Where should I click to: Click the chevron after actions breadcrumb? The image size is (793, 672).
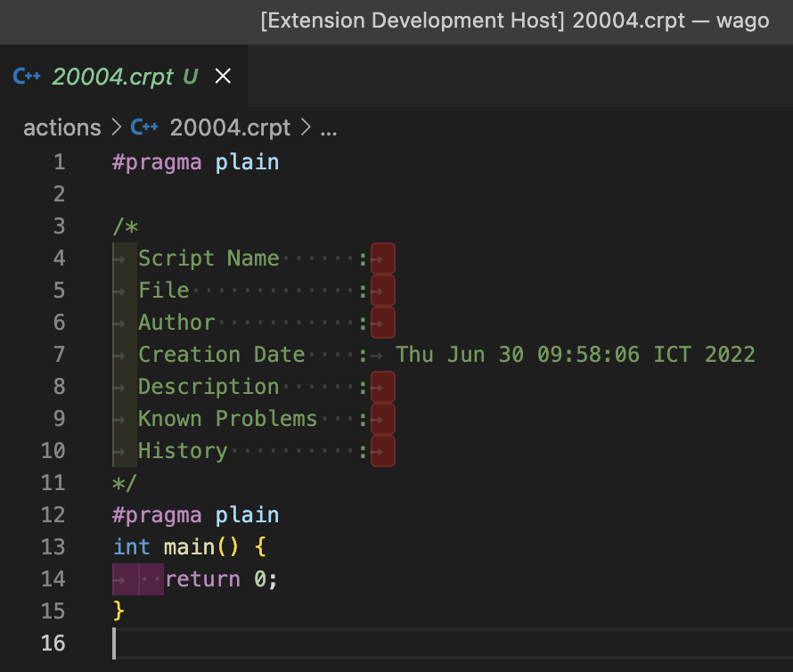click(117, 127)
